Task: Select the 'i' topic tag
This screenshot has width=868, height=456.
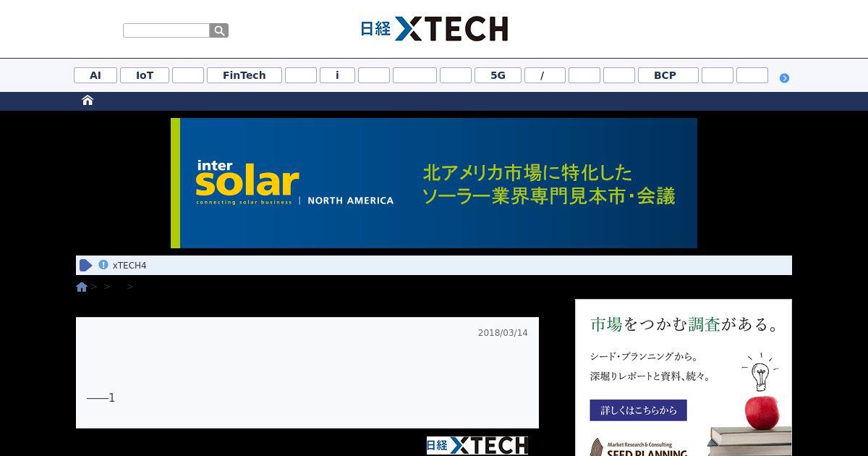Action: coord(337,75)
